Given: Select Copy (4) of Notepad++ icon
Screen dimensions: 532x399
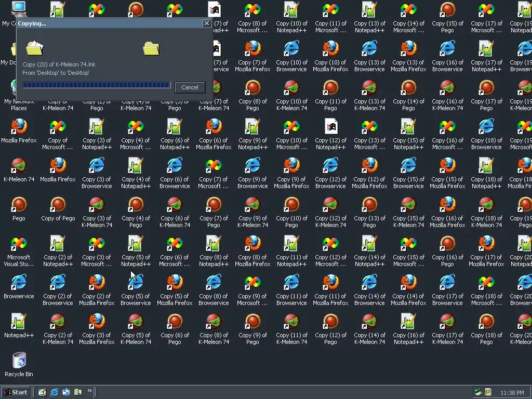Looking at the screenshot, I should point(136,165).
